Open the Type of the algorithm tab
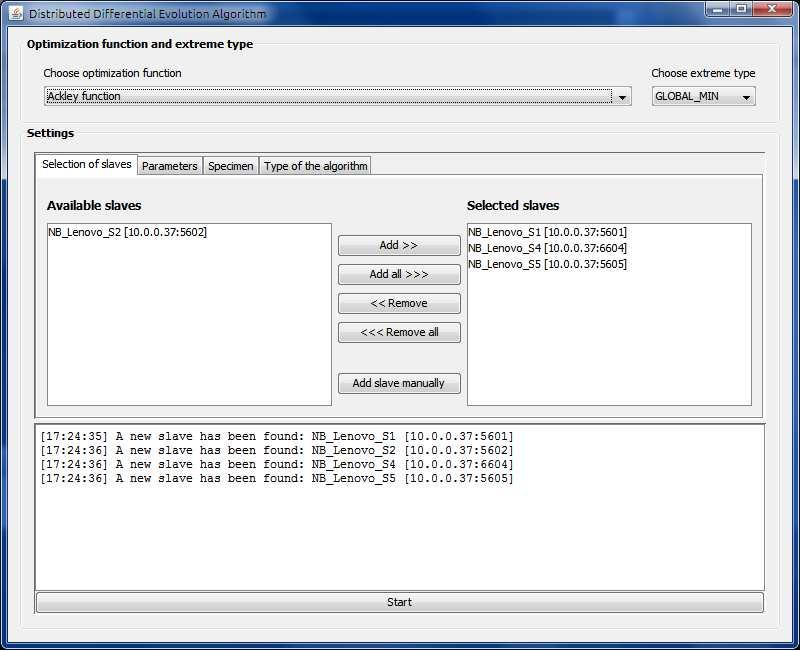The width and height of the screenshot is (800, 651). [315, 166]
